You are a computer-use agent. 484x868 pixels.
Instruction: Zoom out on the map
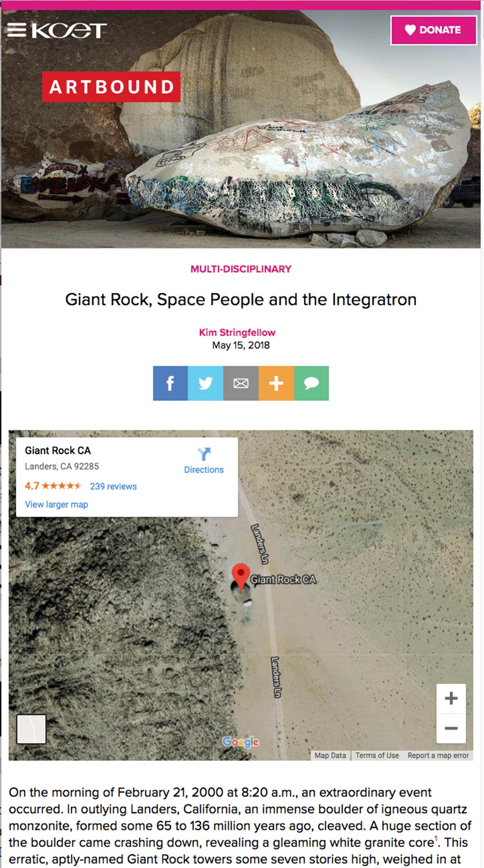(451, 728)
